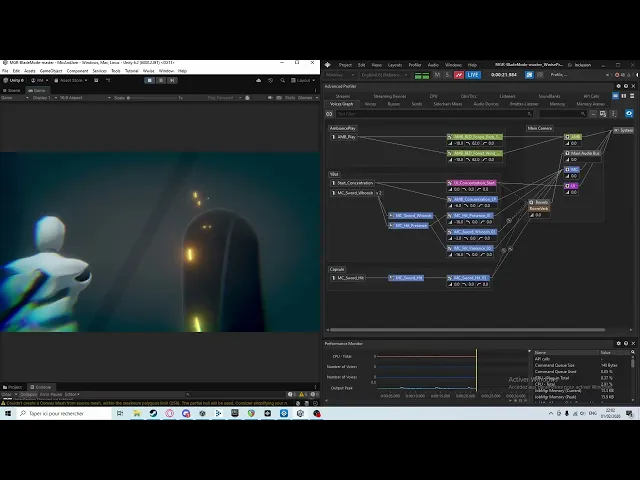Click the Performance Monitor list vertical scrollbar
The width and height of the screenshot is (640, 480).
(x=633, y=362)
